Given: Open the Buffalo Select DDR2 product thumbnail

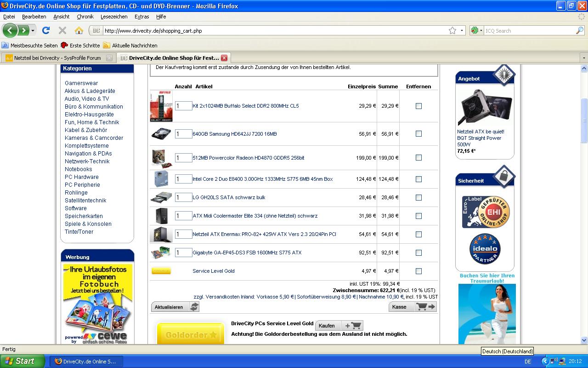Looking at the screenshot, I should (161, 106).
